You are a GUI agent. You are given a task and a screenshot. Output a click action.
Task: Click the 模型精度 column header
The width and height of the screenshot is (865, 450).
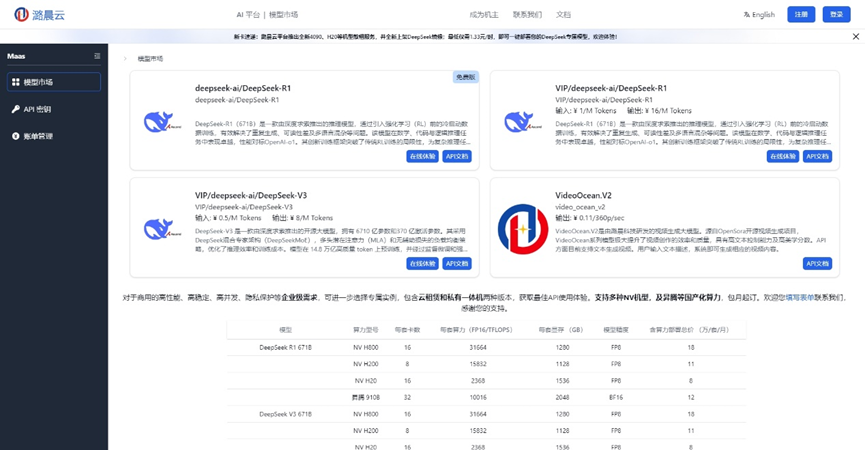tap(616, 330)
